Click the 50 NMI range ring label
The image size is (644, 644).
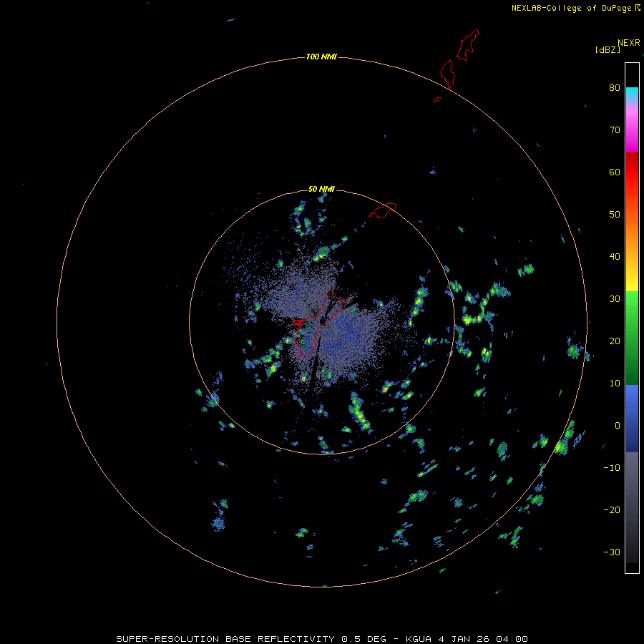pos(321,189)
